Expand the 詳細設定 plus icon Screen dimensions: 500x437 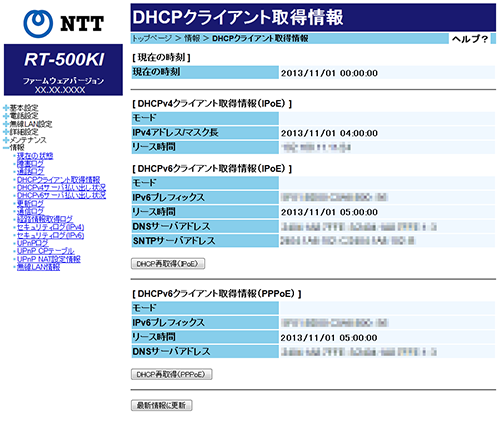(6, 132)
